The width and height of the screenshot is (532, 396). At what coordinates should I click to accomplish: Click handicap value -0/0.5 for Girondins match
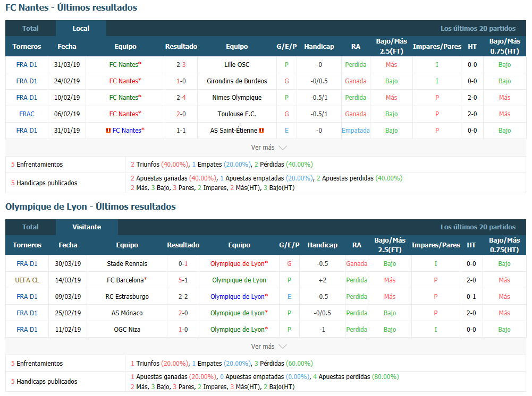coord(319,81)
